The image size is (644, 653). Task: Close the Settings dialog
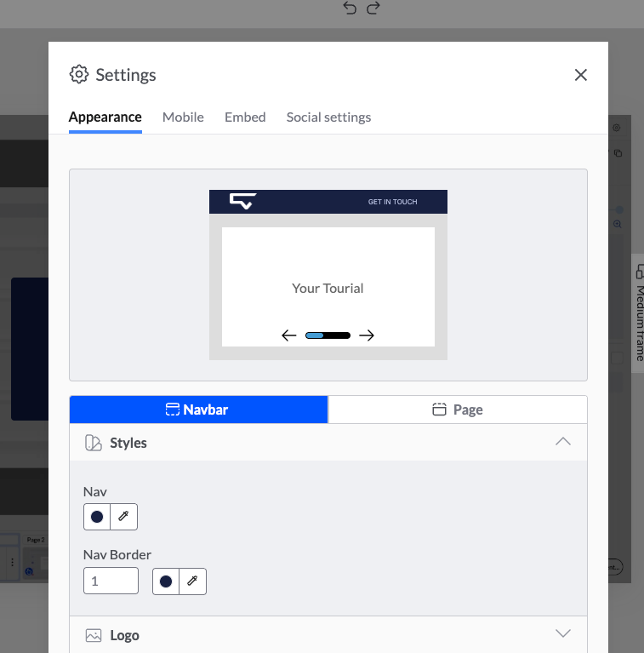[581, 75]
